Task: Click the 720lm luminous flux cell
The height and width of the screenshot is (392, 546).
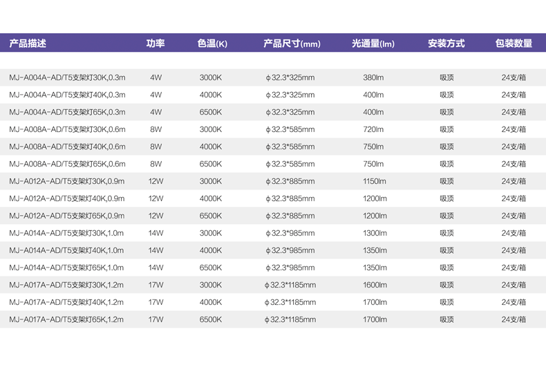Action: pyautogui.click(x=373, y=129)
